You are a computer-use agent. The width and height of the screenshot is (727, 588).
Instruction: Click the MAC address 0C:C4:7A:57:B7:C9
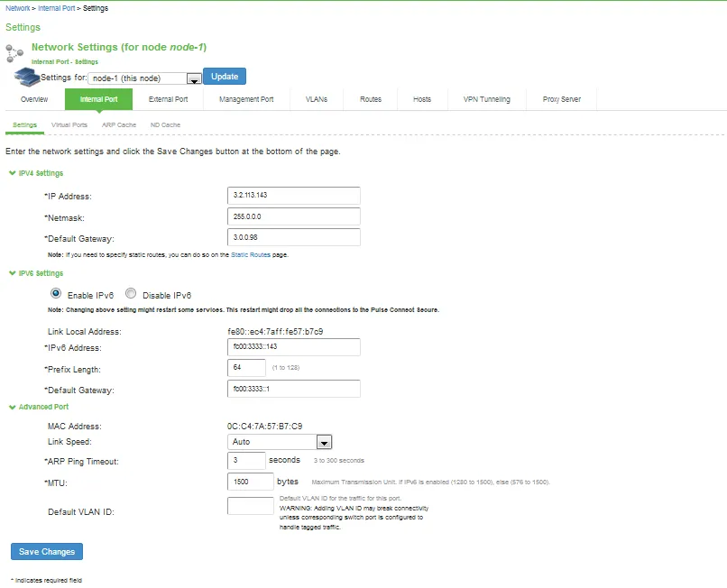[265, 427]
